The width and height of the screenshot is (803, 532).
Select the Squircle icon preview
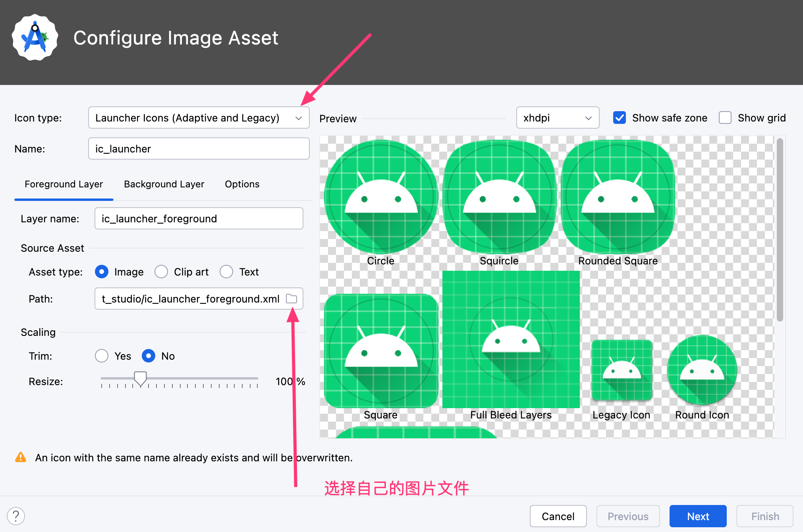point(499,197)
